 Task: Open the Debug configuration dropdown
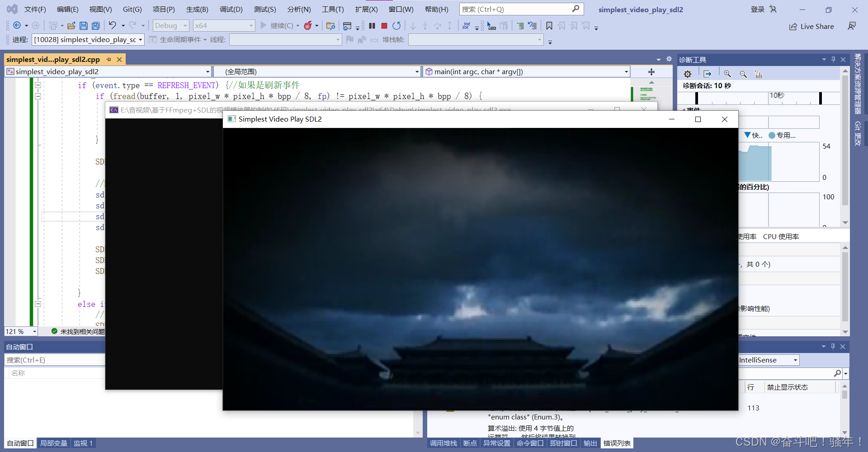171,26
